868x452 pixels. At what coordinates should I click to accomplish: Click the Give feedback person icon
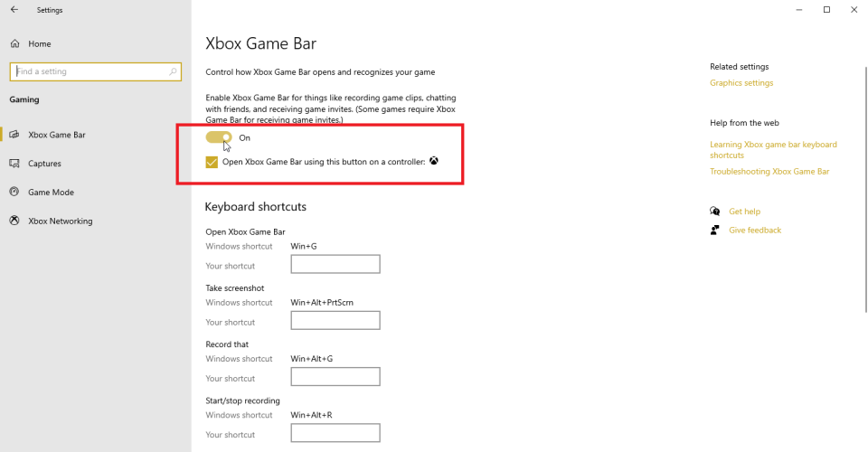coord(714,231)
